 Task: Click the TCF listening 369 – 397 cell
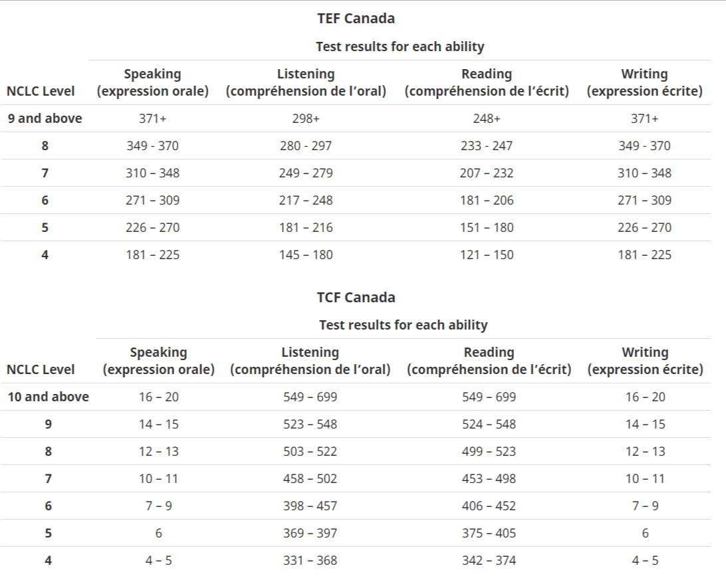click(310, 534)
